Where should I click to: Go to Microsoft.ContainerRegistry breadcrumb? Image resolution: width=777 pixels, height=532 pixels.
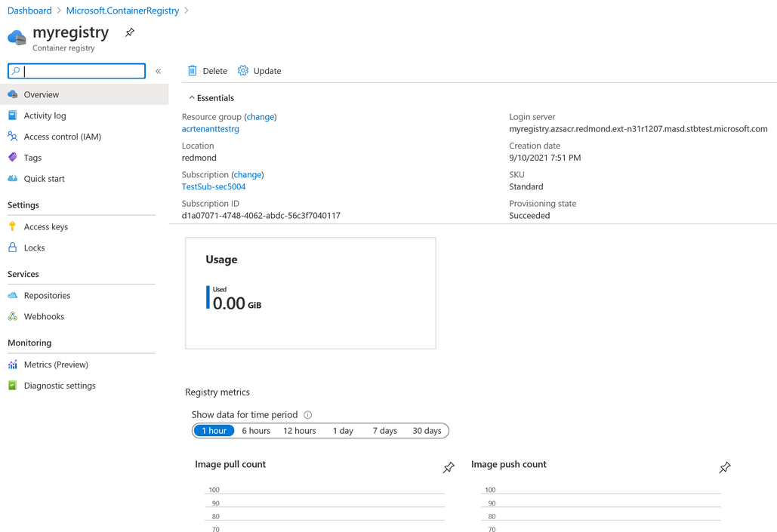(x=123, y=11)
